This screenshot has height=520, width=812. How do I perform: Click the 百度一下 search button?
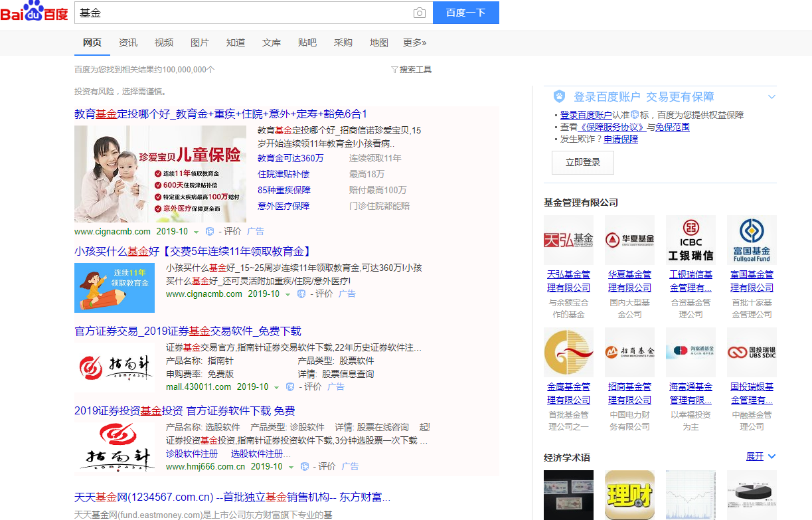pyautogui.click(x=465, y=13)
